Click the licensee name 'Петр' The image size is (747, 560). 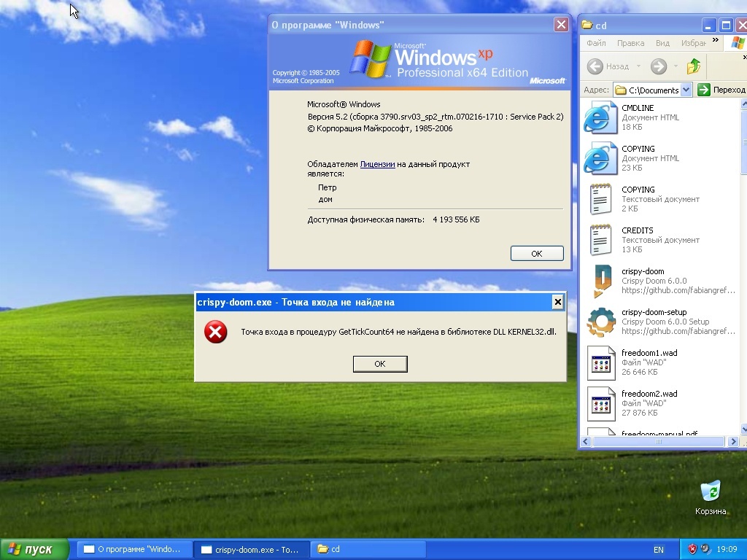(328, 187)
